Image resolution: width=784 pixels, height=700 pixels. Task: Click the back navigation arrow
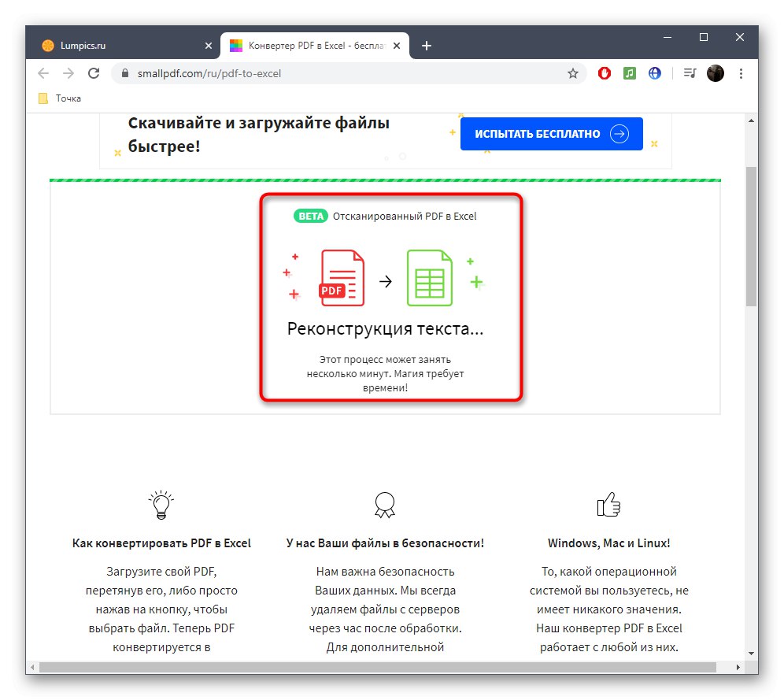coord(43,73)
